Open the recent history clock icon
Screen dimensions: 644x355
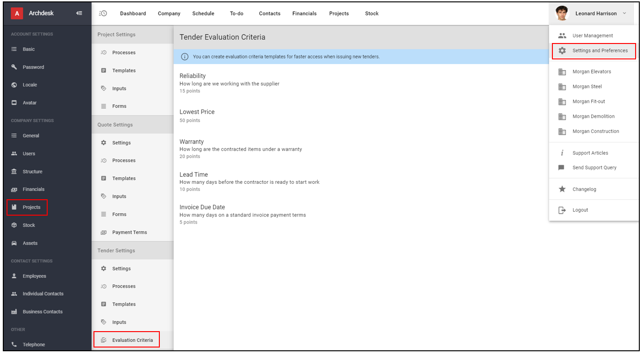[103, 13]
